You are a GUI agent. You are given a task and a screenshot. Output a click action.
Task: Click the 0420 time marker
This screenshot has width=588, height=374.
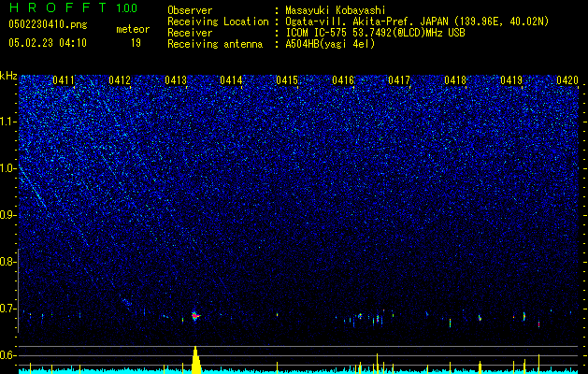(567, 80)
